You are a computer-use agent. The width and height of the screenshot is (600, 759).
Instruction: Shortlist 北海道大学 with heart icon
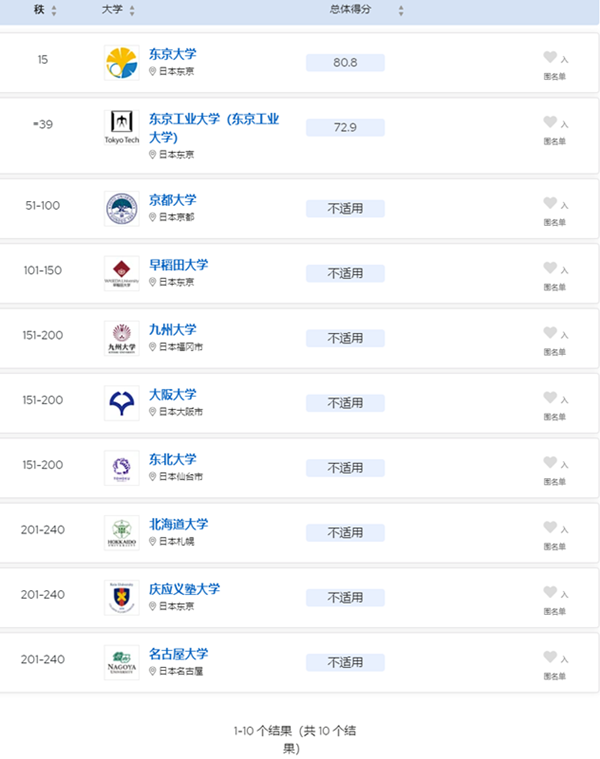pos(550,527)
